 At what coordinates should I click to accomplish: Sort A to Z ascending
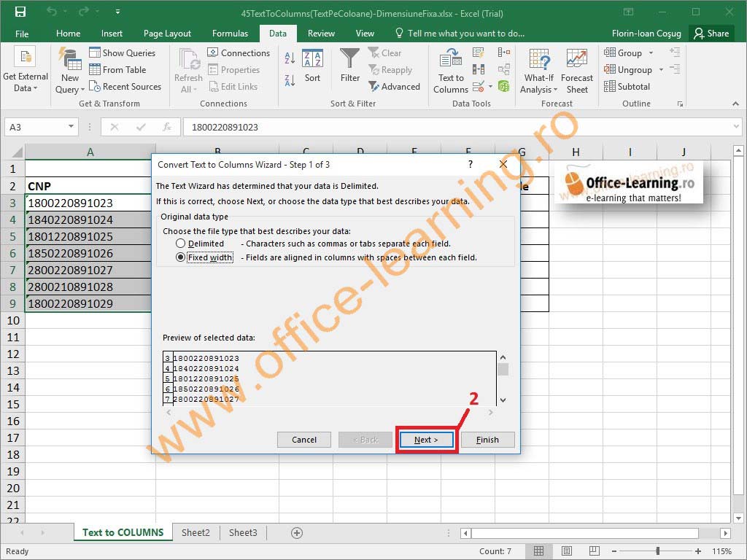point(289,58)
